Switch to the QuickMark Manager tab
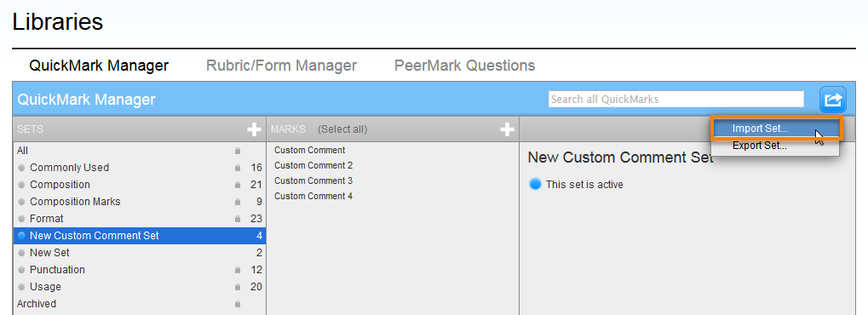The width and height of the screenshot is (868, 315). point(99,66)
